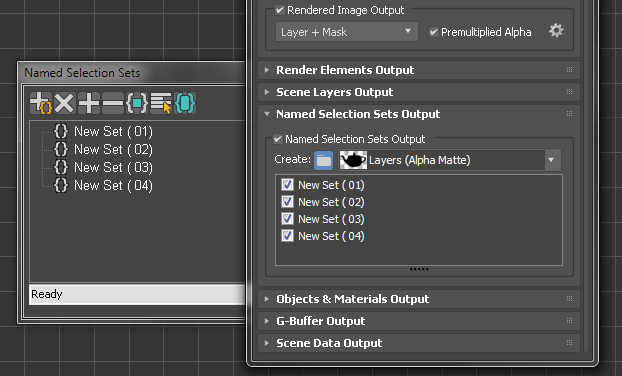The width and height of the screenshot is (622, 376).
Task: Disable the Named Selection Sets Output checkbox
Action: [x=278, y=139]
